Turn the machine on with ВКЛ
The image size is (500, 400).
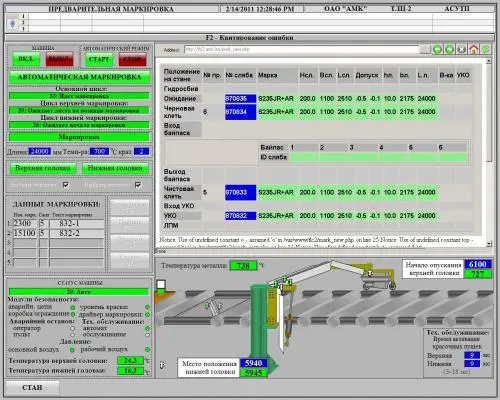click(x=26, y=59)
